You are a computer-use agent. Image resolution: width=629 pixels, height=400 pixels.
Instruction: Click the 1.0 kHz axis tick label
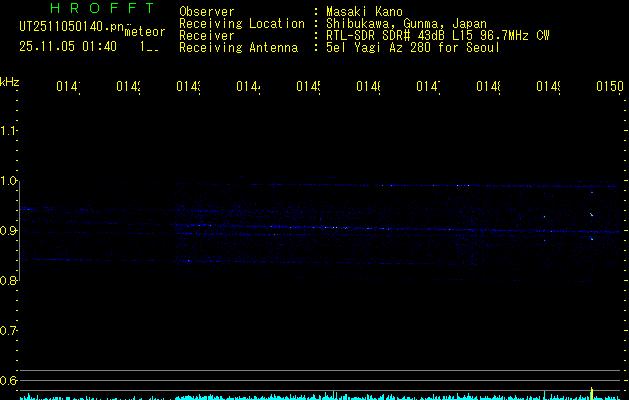10,181
